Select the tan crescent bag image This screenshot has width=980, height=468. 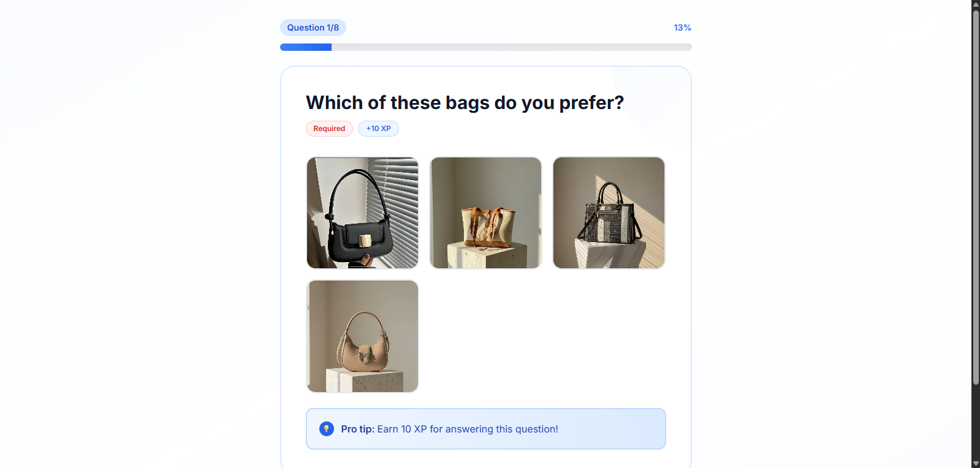[x=362, y=336]
